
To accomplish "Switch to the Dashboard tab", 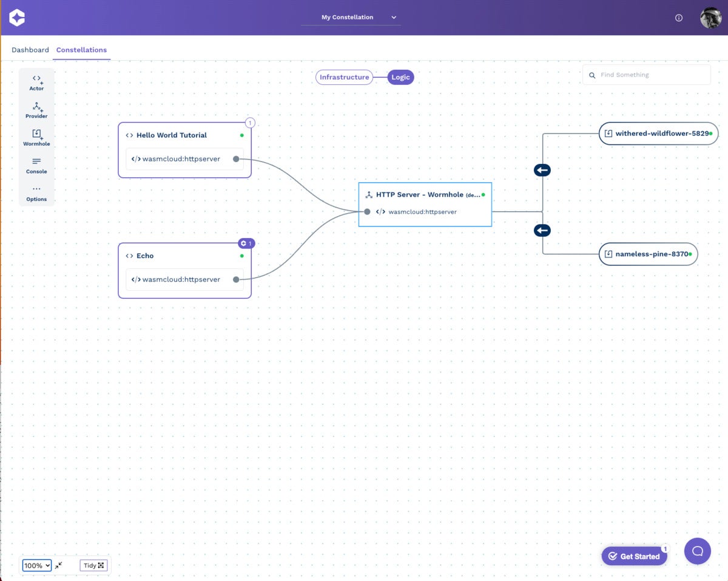I will pyautogui.click(x=30, y=50).
